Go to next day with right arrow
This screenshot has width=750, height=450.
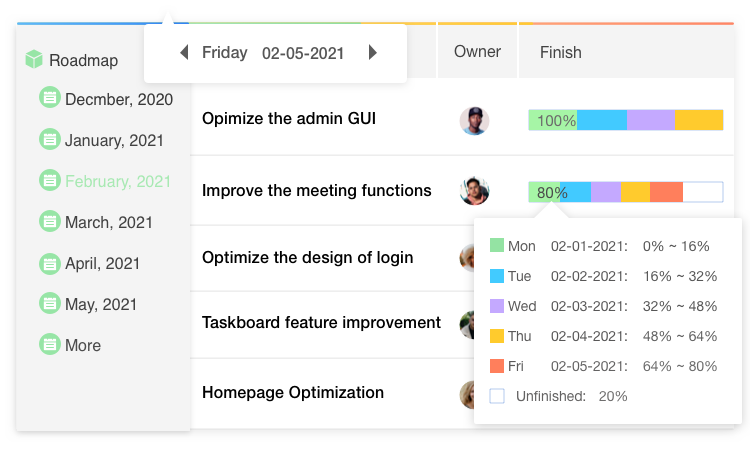(373, 52)
